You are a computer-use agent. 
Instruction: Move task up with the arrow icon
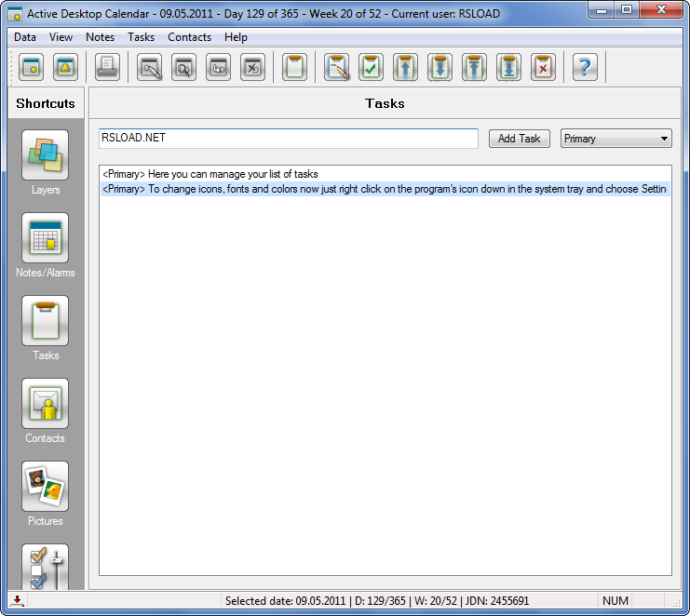[x=405, y=67]
